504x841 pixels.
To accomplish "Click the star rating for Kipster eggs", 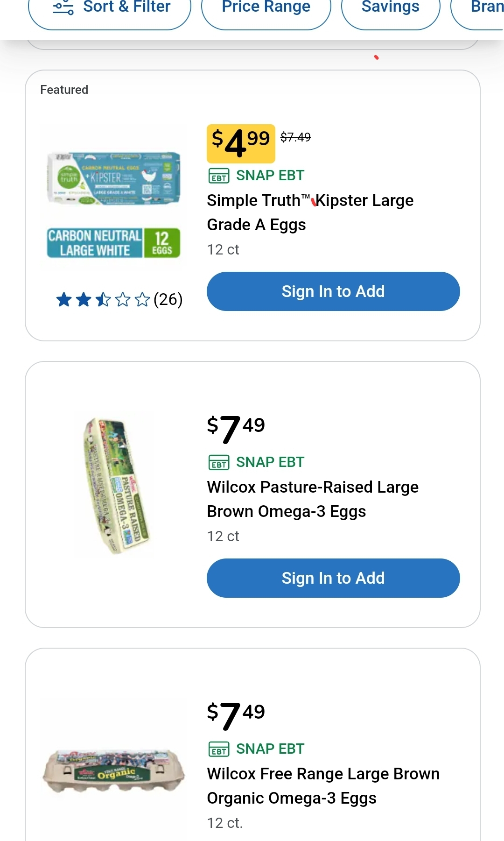I will coord(103,299).
